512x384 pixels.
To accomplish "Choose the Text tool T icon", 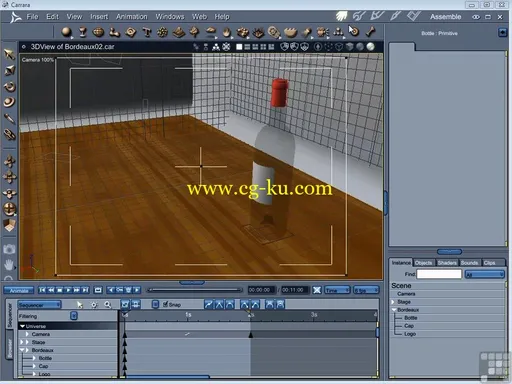I will pos(146,32).
